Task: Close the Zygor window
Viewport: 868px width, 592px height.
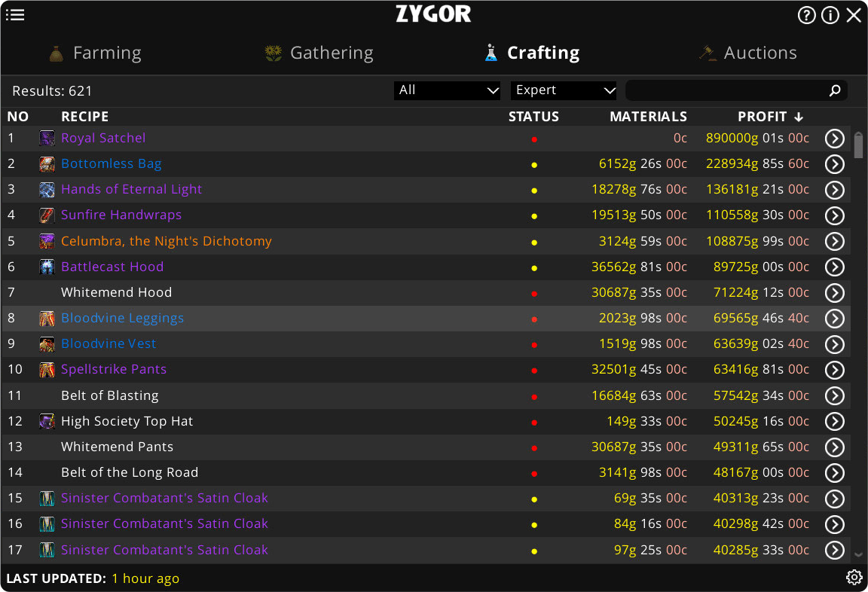Action: point(854,15)
